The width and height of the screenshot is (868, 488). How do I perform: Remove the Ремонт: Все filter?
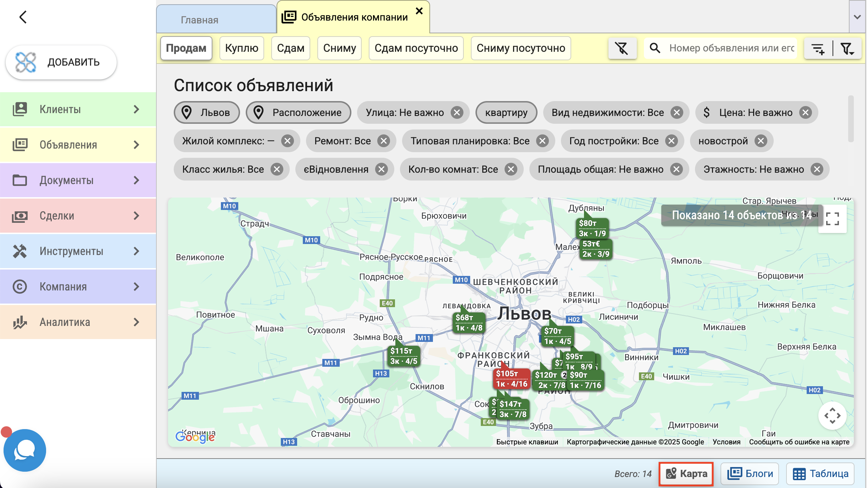pos(384,141)
